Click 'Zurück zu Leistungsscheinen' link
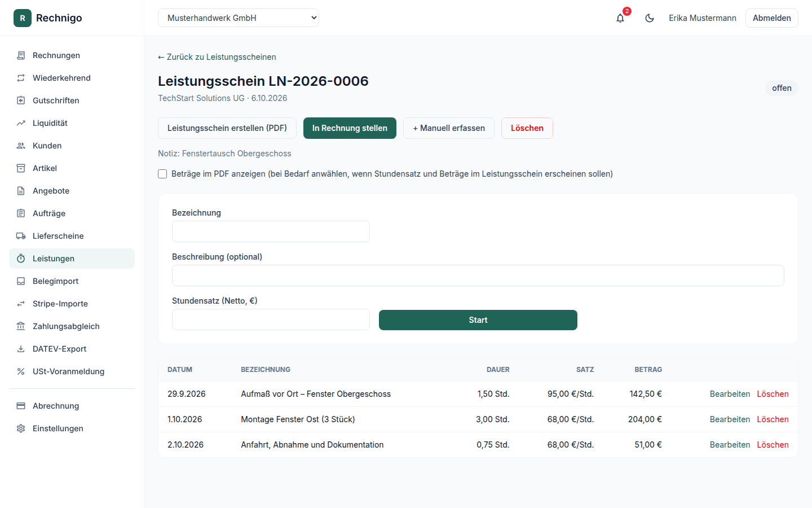812x508 pixels. click(x=217, y=57)
